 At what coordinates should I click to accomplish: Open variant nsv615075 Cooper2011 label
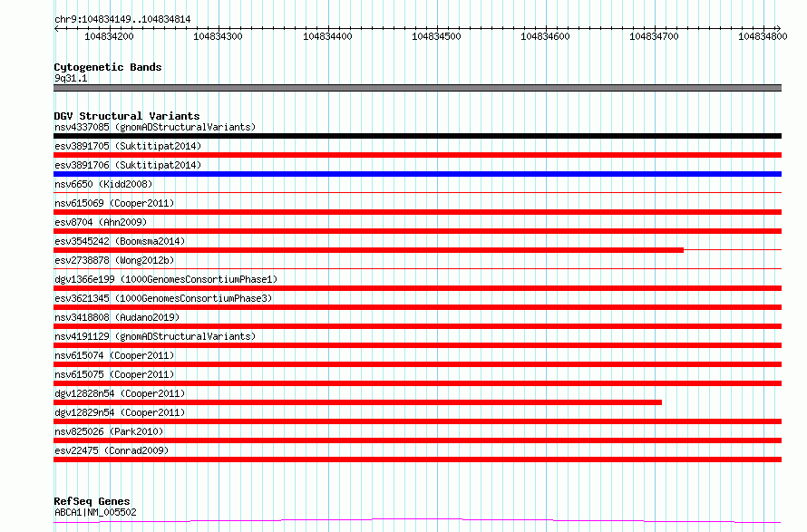114,374
